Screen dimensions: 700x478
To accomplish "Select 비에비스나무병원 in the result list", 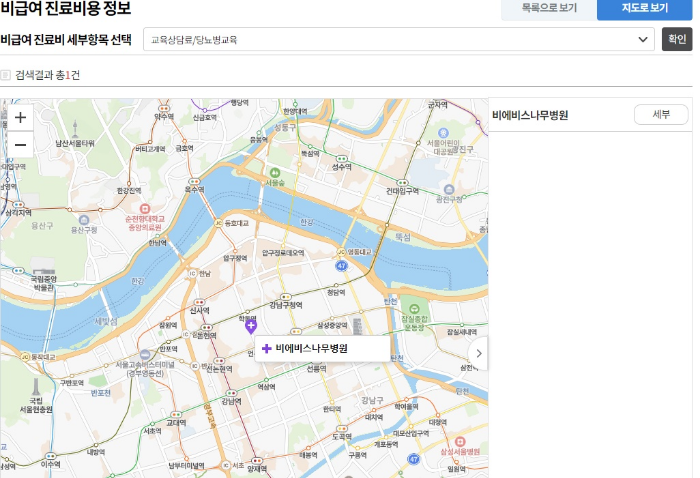I will coord(530,115).
